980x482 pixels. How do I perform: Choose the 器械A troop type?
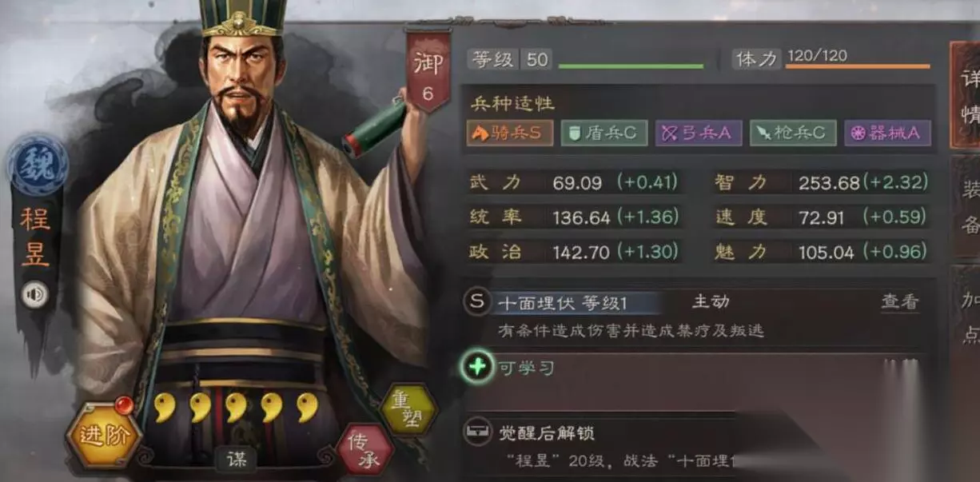pos(887,133)
